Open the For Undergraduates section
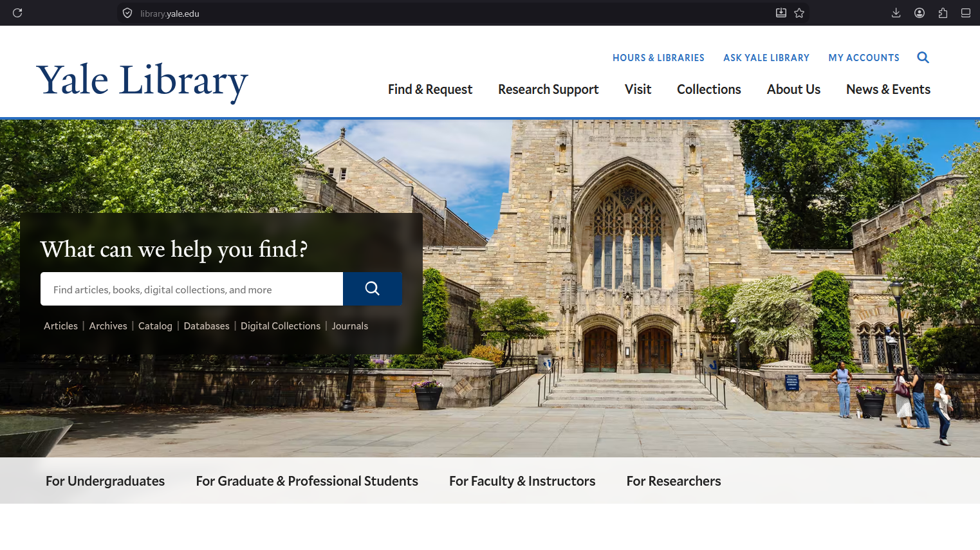980x550 pixels. click(x=105, y=481)
